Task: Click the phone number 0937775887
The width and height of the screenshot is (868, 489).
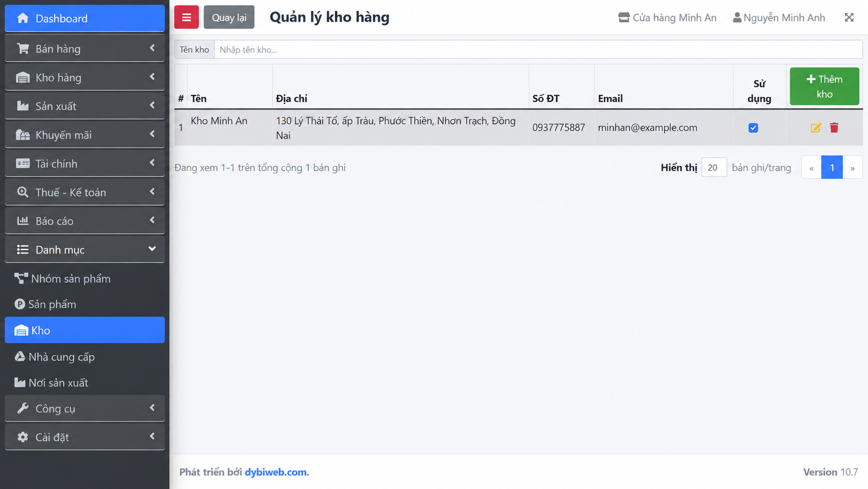Action: point(559,128)
